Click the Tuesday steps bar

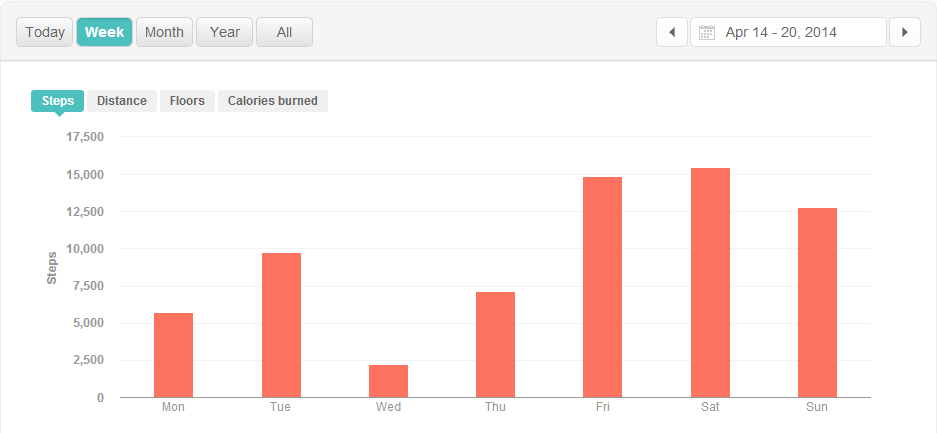click(x=281, y=325)
